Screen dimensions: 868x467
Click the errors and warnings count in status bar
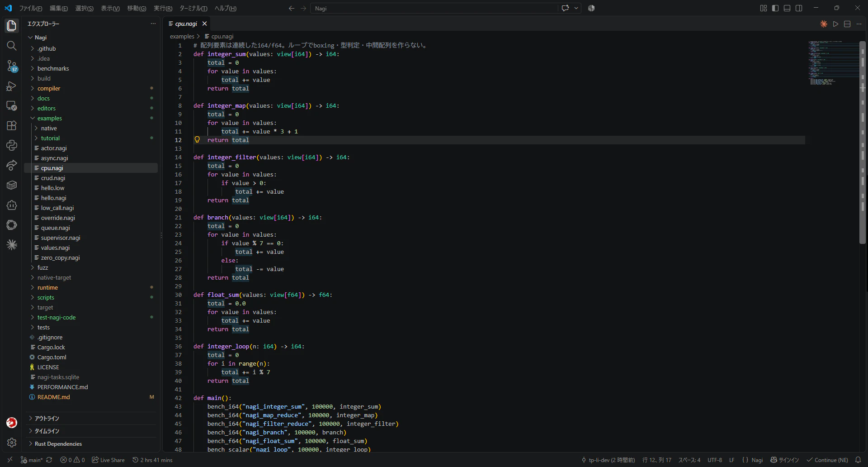(x=72, y=460)
